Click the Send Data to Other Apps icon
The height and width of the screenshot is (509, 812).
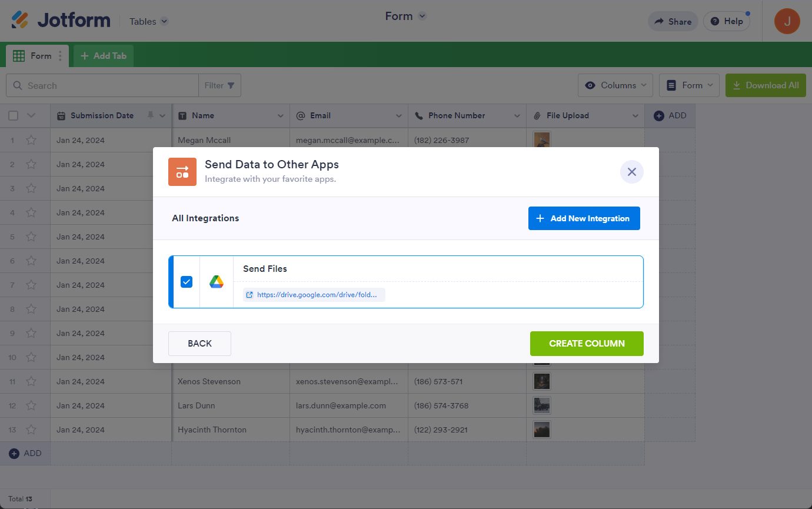pos(182,172)
